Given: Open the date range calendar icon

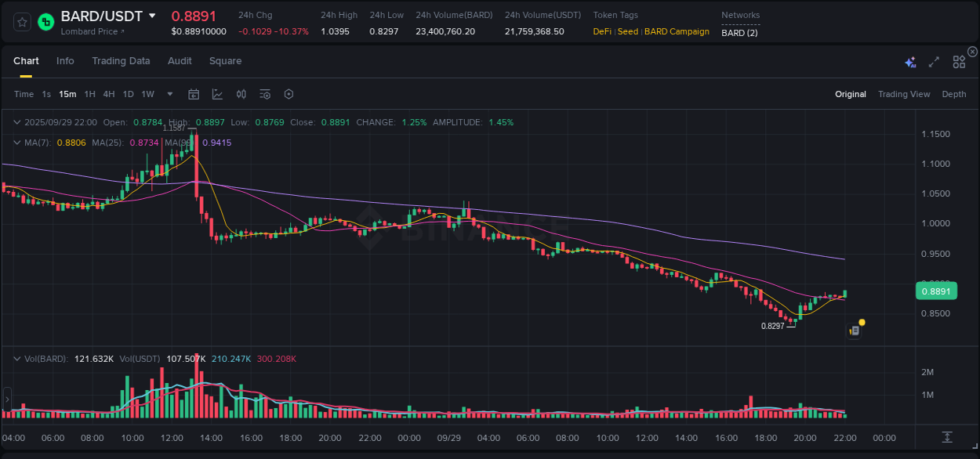Looking at the screenshot, I should pyautogui.click(x=194, y=93).
